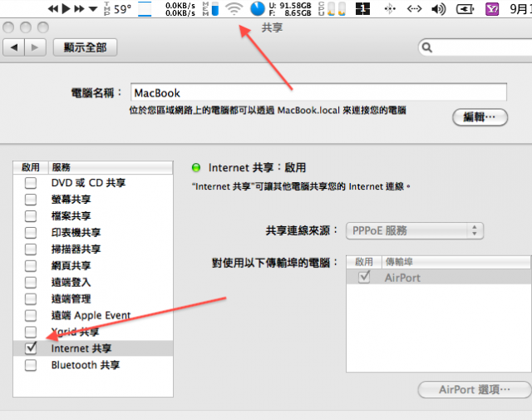Viewport: 532px width, 420px height.
Task: Select the 遠端登入 service row
Action: (93, 282)
